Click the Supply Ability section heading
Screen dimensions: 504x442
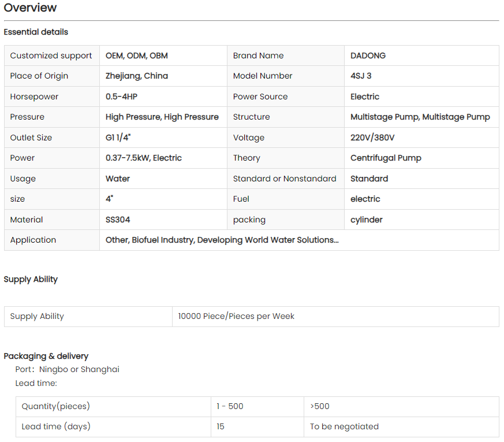(31, 279)
